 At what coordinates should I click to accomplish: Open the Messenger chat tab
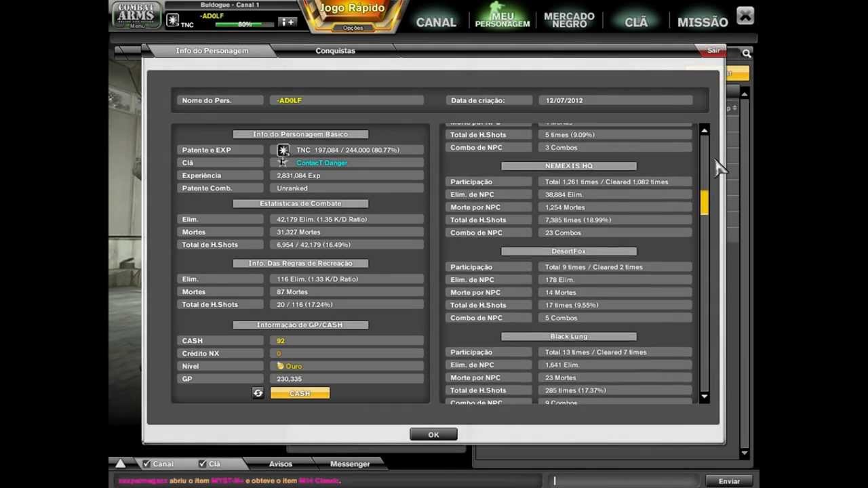(x=350, y=464)
